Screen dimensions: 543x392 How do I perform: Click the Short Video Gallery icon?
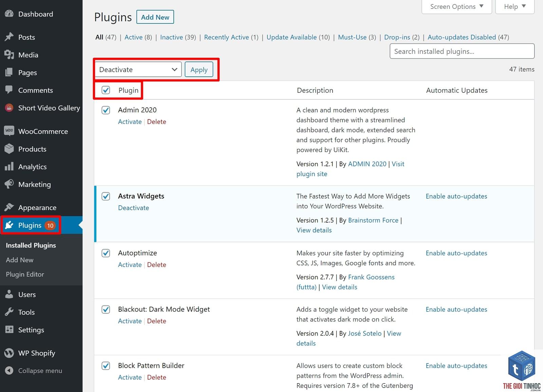tap(9, 108)
